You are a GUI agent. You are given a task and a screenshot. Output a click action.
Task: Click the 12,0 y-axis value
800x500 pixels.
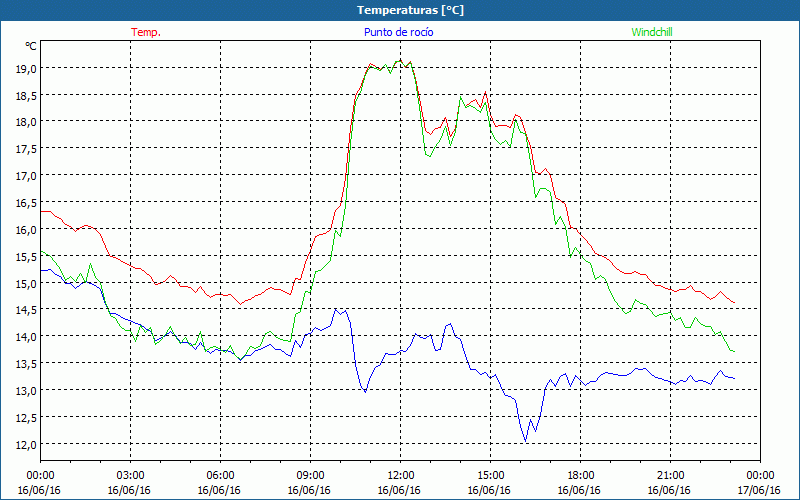pyautogui.click(x=26, y=444)
